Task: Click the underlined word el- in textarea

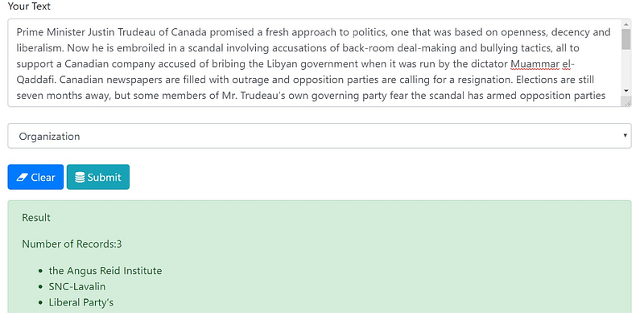Action: click(568, 64)
